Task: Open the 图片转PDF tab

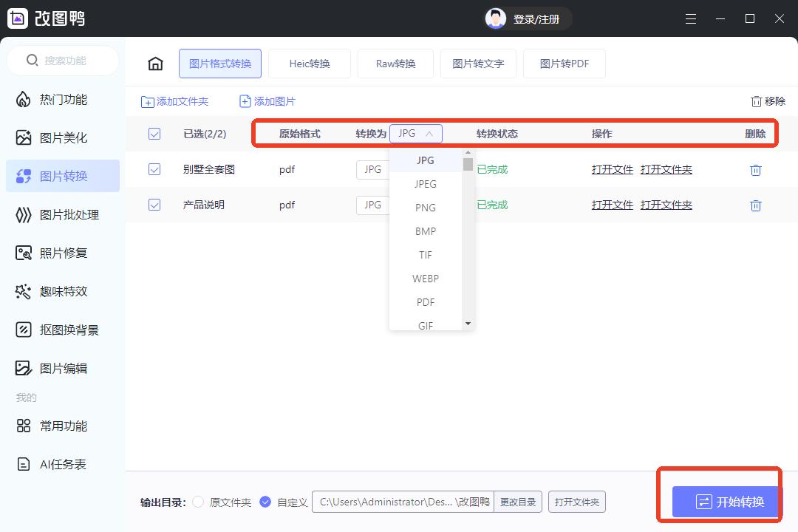Action: (564, 64)
